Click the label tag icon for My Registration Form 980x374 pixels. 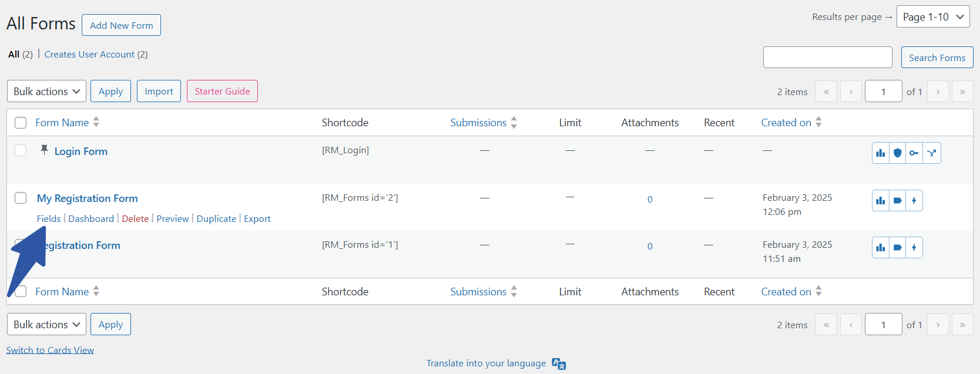pos(897,201)
